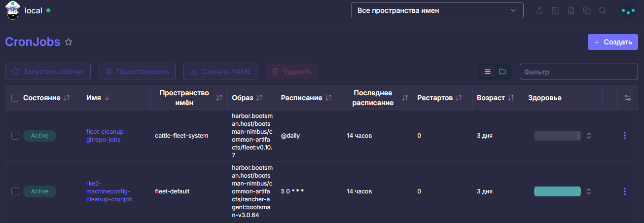Click 3 дня in the rke2-machineconfig-cleanup-cronjob row
The width and height of the screenshot is (644, 223).
pos(485,191)
